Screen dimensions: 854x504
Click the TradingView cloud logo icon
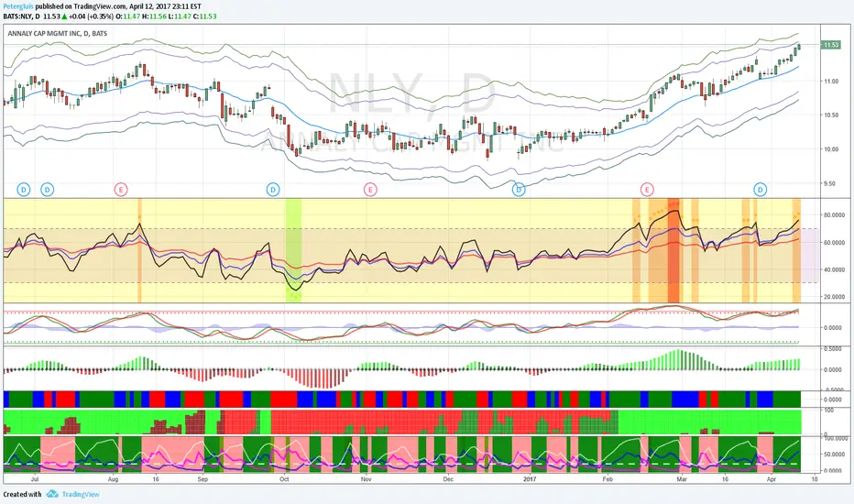point(52,494)
